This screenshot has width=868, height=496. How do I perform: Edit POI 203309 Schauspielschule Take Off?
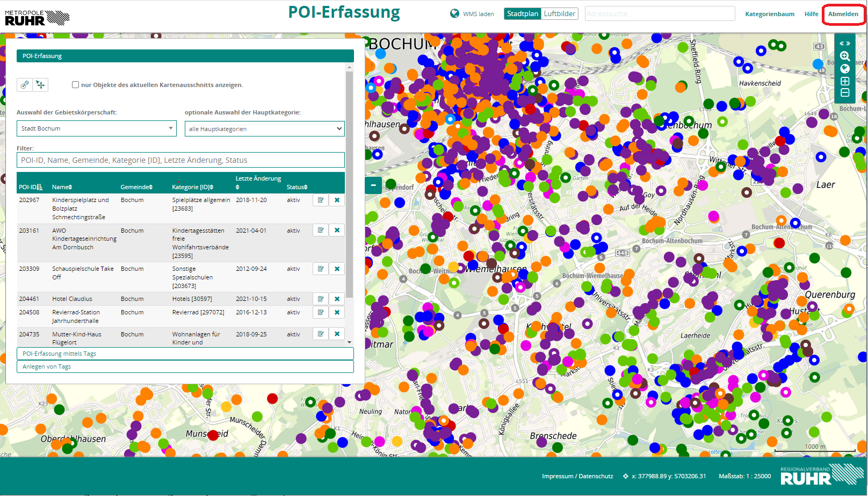tap(321, 269)
